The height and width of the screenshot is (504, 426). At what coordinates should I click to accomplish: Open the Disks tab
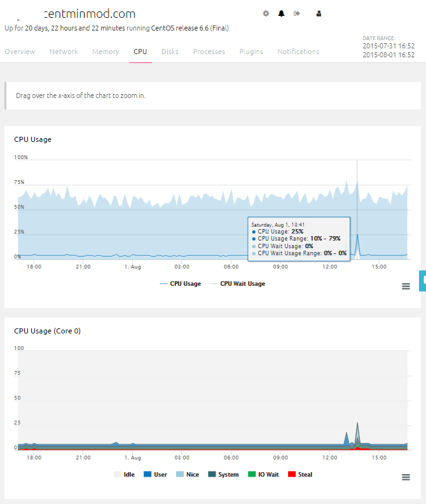tap(170, 52)
